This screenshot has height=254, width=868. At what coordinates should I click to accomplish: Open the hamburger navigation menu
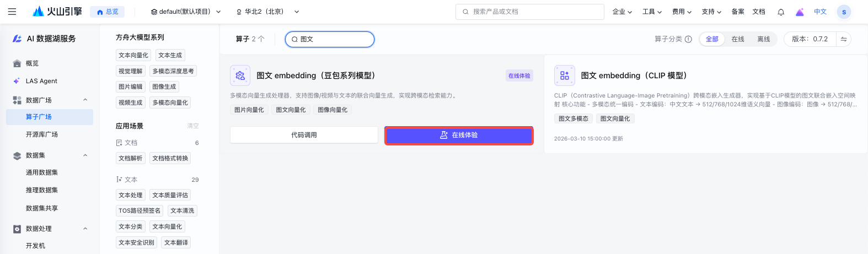[x=12, y=12]
